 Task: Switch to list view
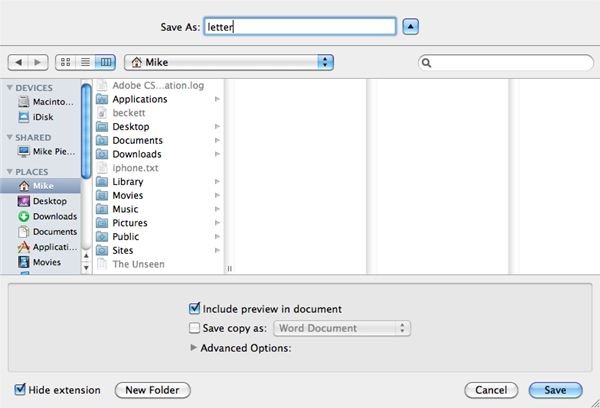85,62
